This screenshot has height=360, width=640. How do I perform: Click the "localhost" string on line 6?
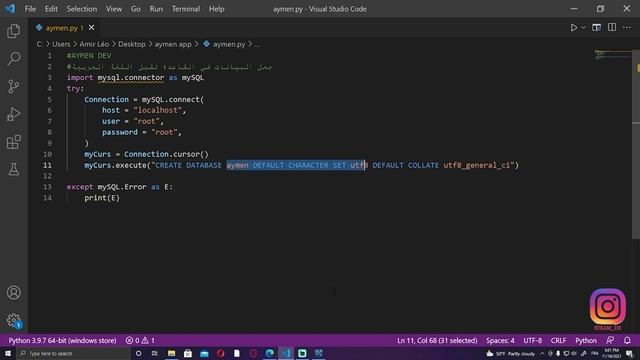click(158, 110)
